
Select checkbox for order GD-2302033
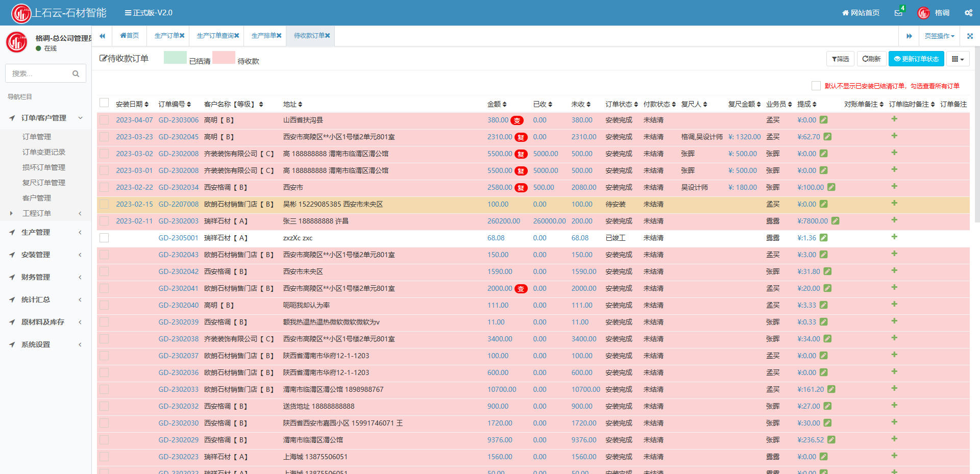click(x=104, y=389)
